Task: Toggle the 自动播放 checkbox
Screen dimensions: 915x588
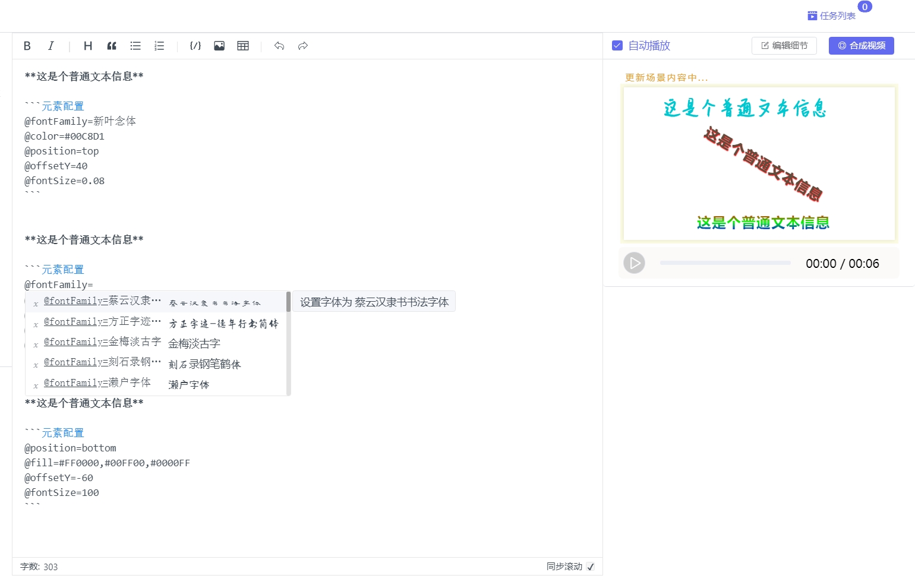Action: [x=617, y=46]
